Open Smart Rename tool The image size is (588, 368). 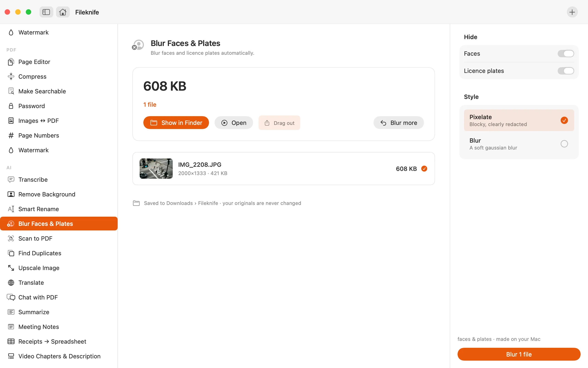click(59, 209)
